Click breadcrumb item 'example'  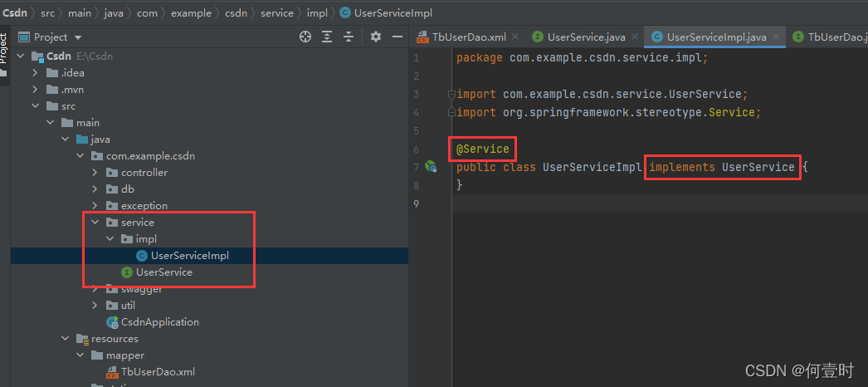click(x=191, y=12)
